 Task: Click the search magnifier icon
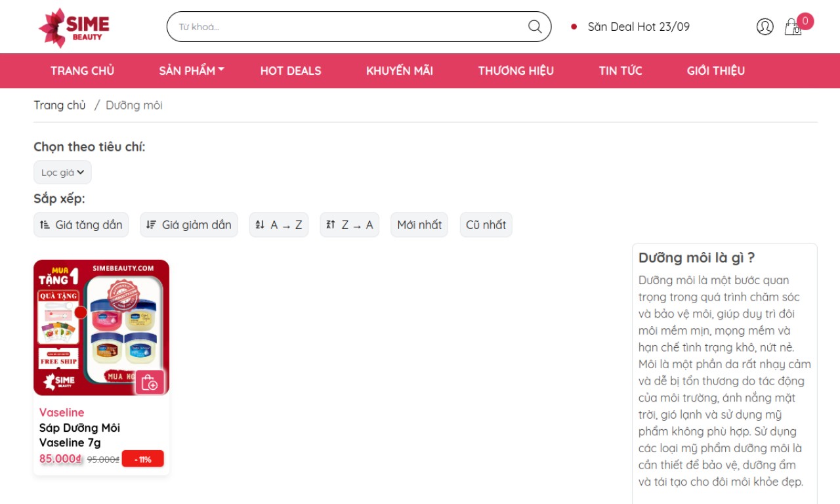click(x=535, y=26)
